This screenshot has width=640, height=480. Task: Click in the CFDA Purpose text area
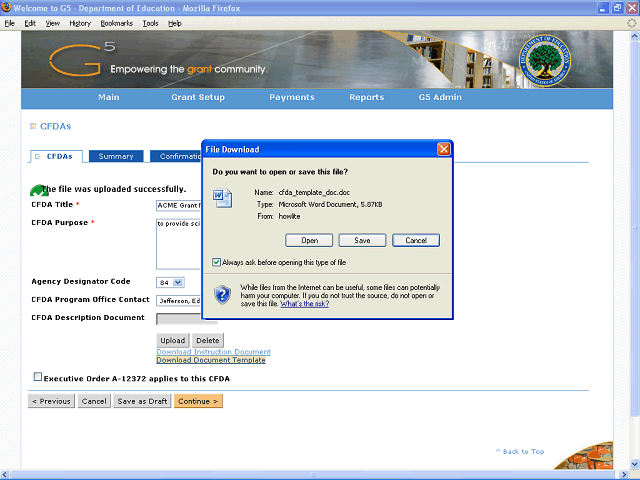[179, 244]
